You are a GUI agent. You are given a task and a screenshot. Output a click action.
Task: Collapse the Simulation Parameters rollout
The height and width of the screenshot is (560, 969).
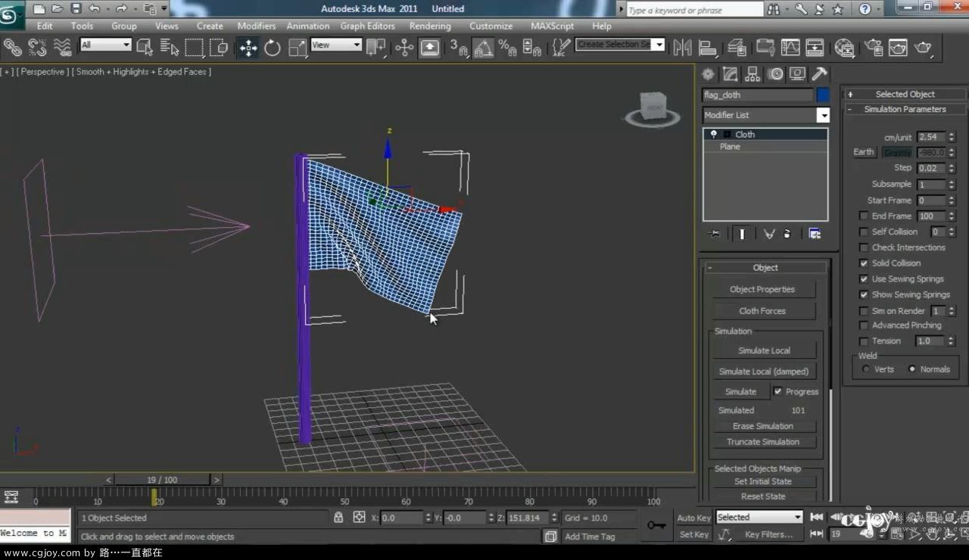[905, 109]
